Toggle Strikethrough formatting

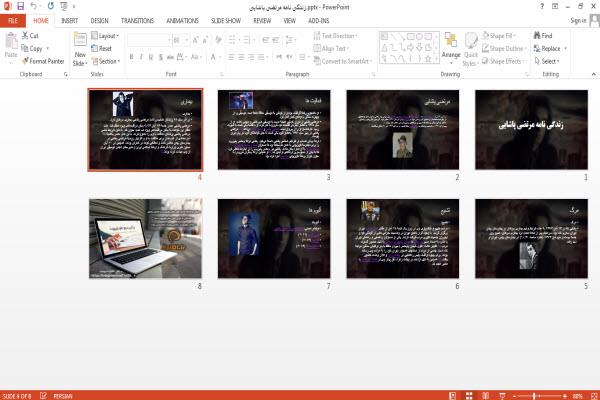pos(170,57)
